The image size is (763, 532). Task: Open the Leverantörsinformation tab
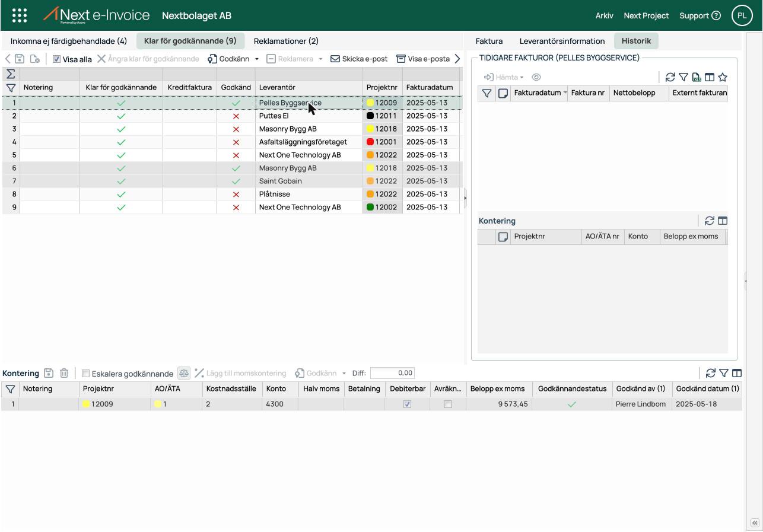562,41
